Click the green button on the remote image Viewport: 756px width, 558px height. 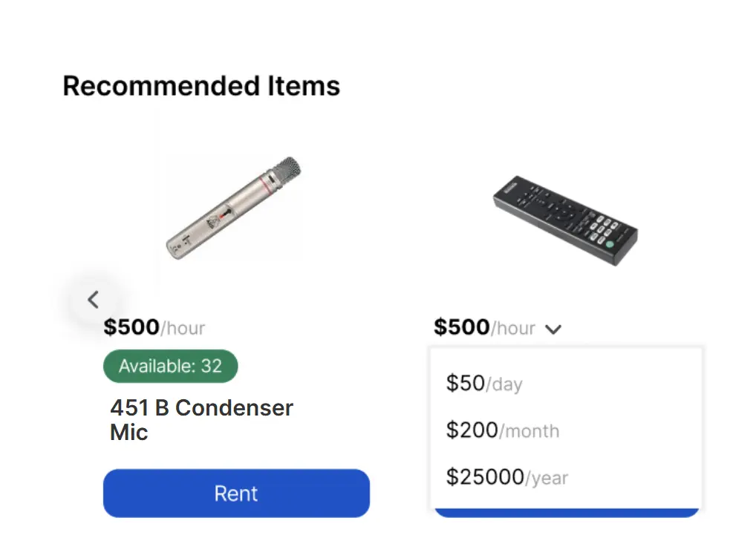pos(610,243)
